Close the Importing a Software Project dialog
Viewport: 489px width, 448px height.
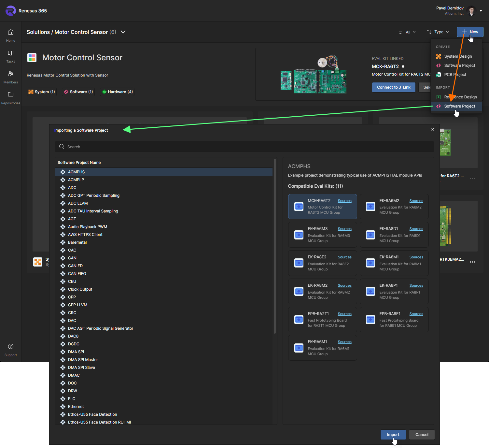(432, 129)
